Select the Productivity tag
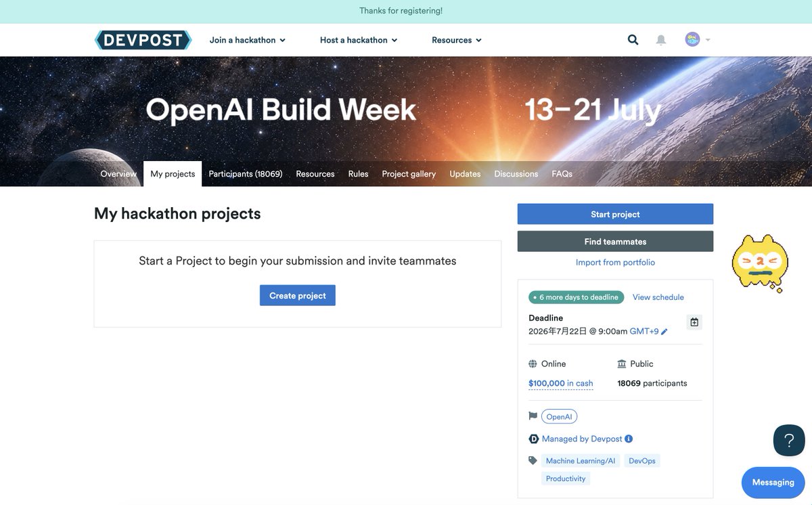Screen dimensions: 812x505 tap(566, 478)
